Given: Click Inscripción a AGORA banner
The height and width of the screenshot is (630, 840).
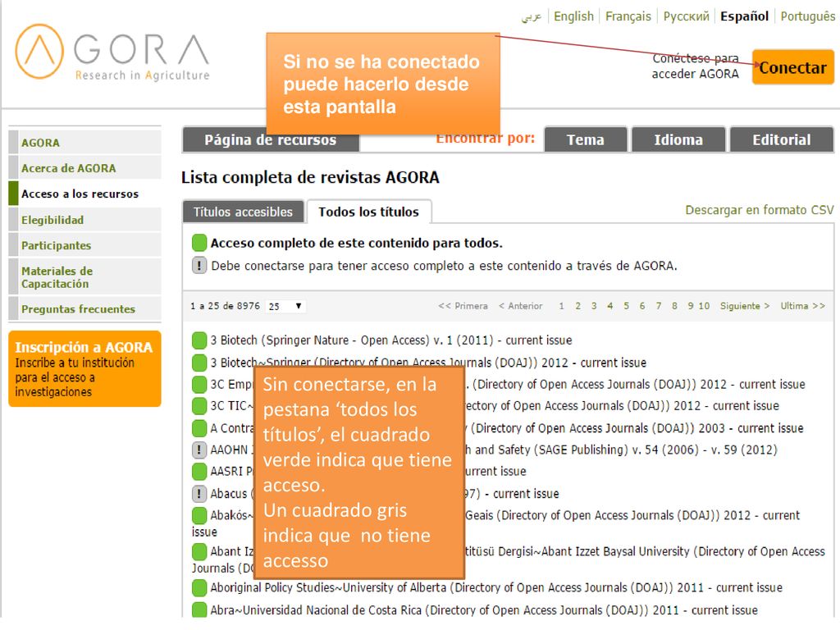Looking at the screenshot, I should click(84, 368).
